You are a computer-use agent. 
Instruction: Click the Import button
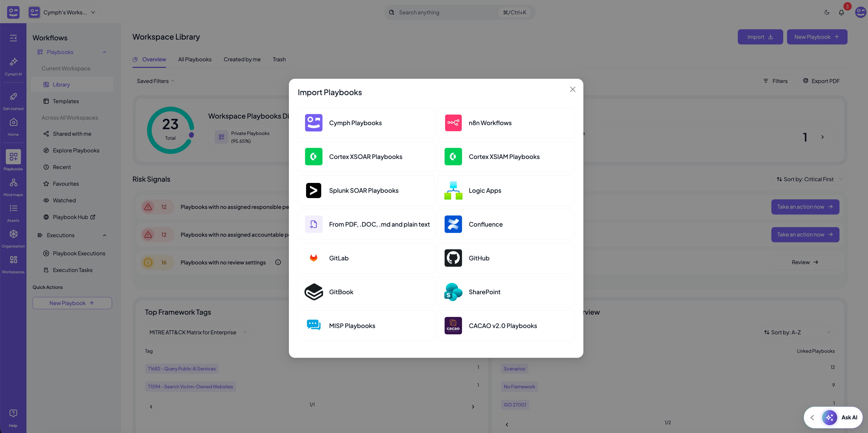[760, 37]
